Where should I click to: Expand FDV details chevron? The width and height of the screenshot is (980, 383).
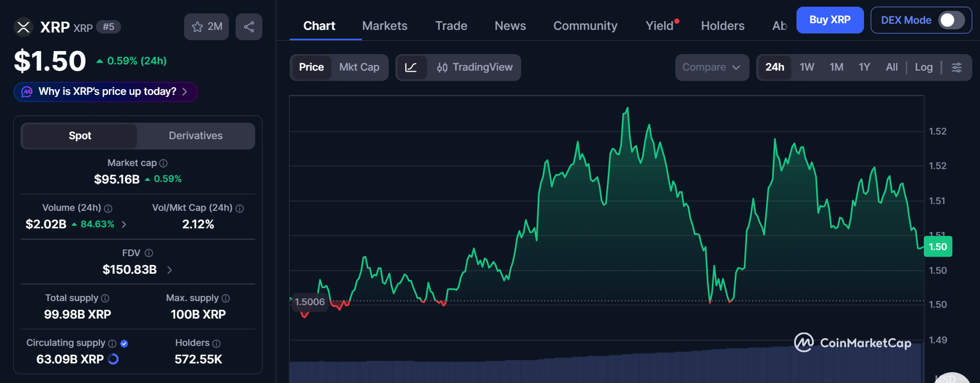170,270
